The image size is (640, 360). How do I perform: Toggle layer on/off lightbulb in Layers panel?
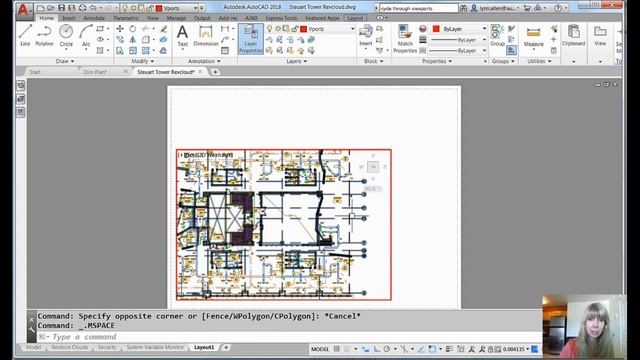point(269,29)
